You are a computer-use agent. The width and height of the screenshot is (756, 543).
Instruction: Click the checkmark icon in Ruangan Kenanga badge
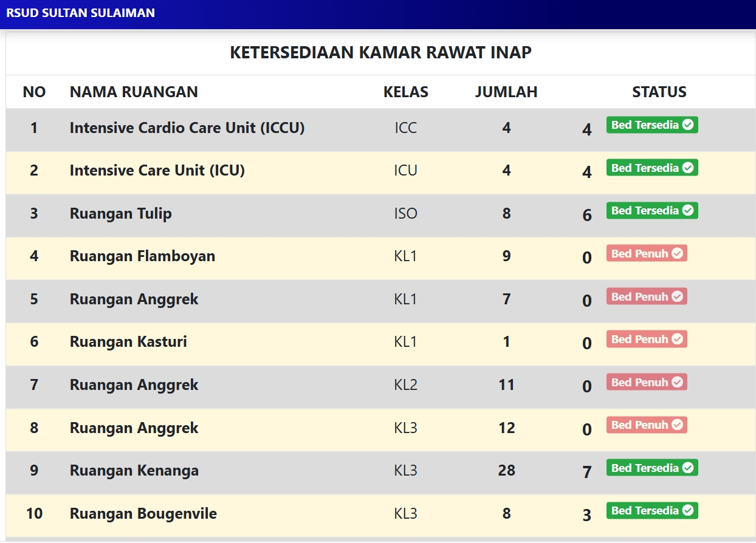pos(688,468)
